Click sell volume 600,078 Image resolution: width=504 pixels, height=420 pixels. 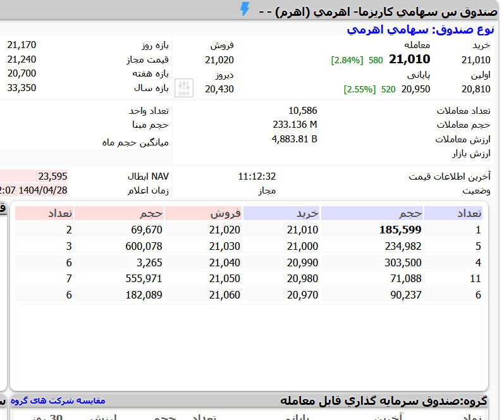click(144, 246)
